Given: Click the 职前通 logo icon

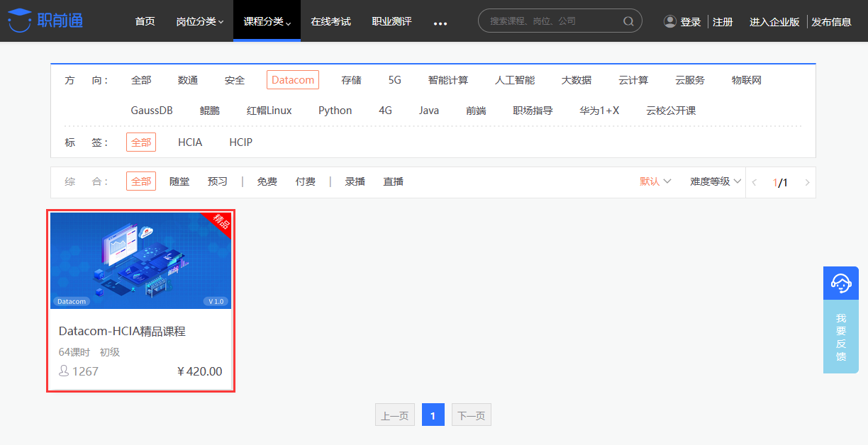Looking at the screenshot, I should click(x=21, y=20).
